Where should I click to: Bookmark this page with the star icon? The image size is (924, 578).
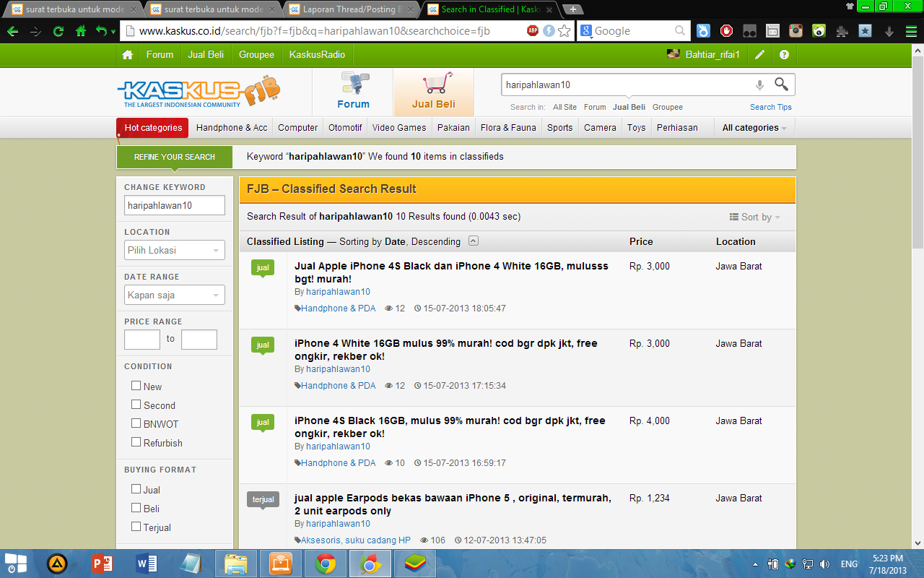point(565,31)
